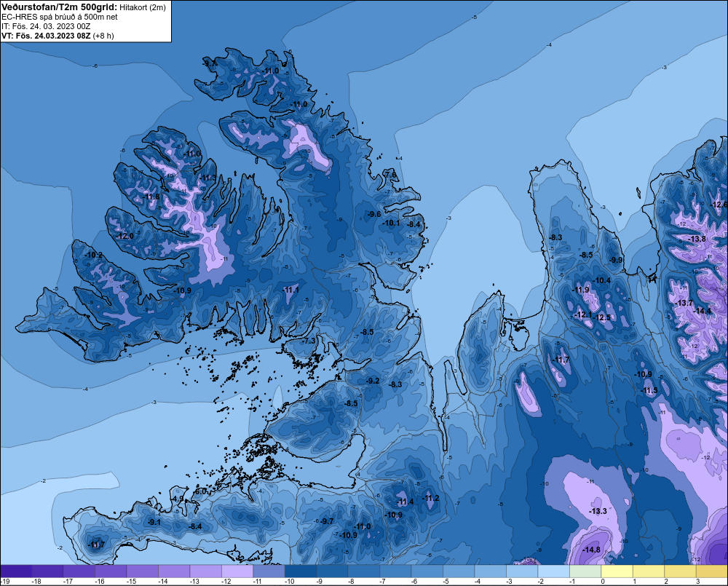Click the -14.4 temperature value
728x586 pixels.
[702, 311]
